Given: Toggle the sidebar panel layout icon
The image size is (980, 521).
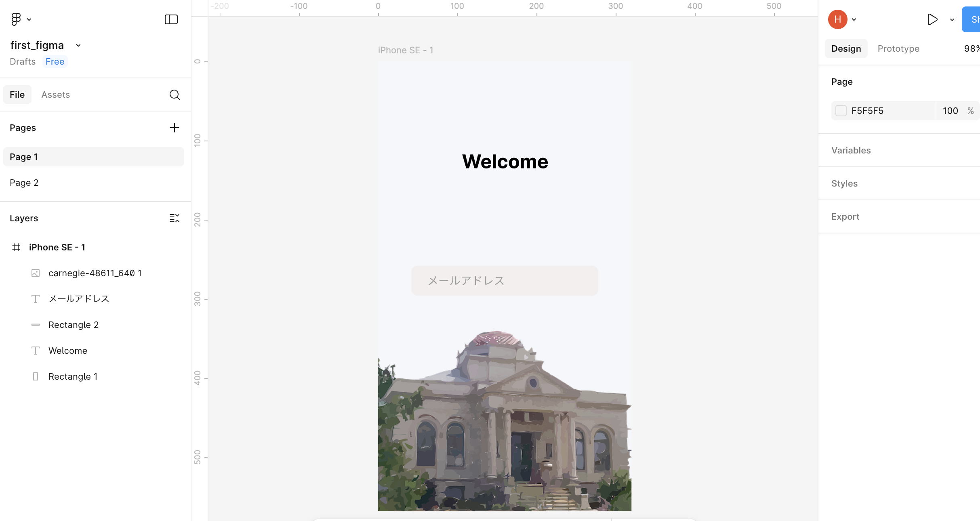Looking at the screenshot, I should pyautogui.click(x=171, y=19).
